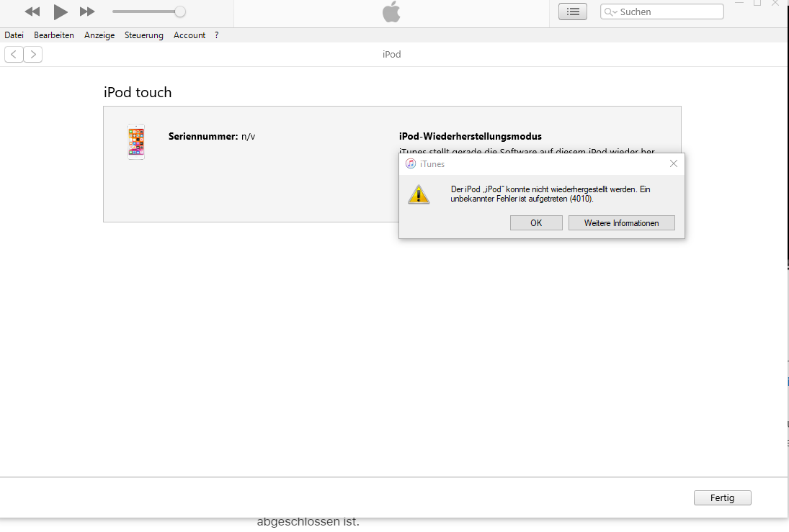Click the iPod touch title

pyautogui.click(x=138, y=93)
